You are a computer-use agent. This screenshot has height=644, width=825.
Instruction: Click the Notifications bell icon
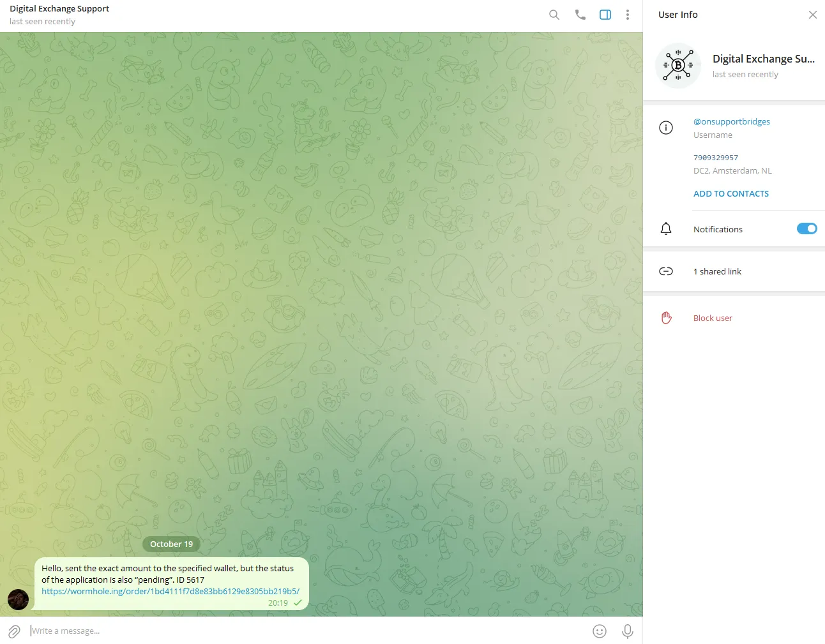point(666,228)
